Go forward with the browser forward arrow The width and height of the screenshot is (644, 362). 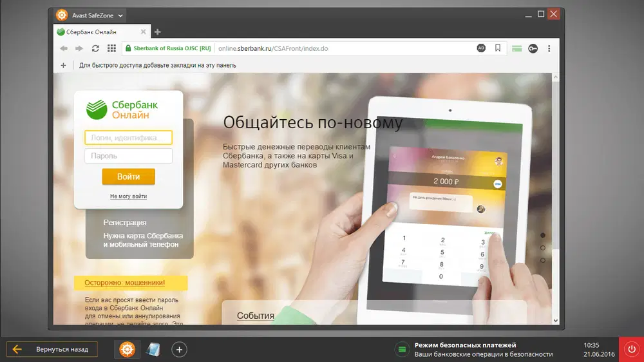pyautogui.click(x=79, y=48)
